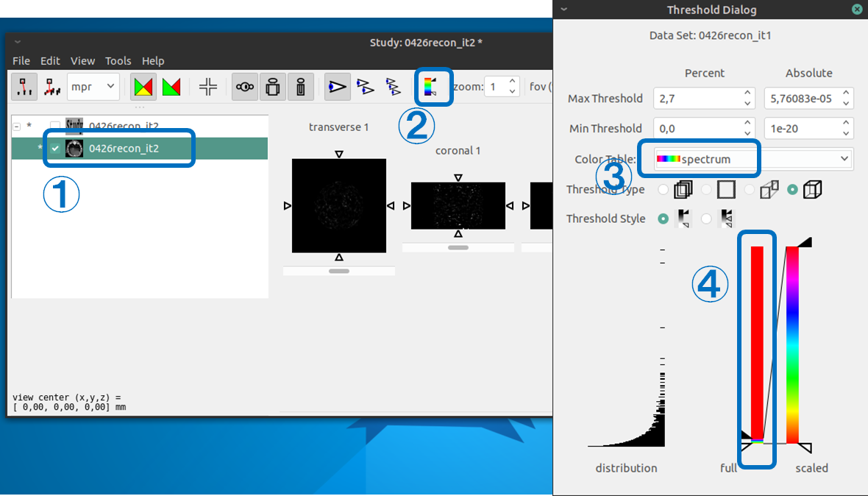
Task: Click scaled bar bottom min marker
Action: (805, 448)
